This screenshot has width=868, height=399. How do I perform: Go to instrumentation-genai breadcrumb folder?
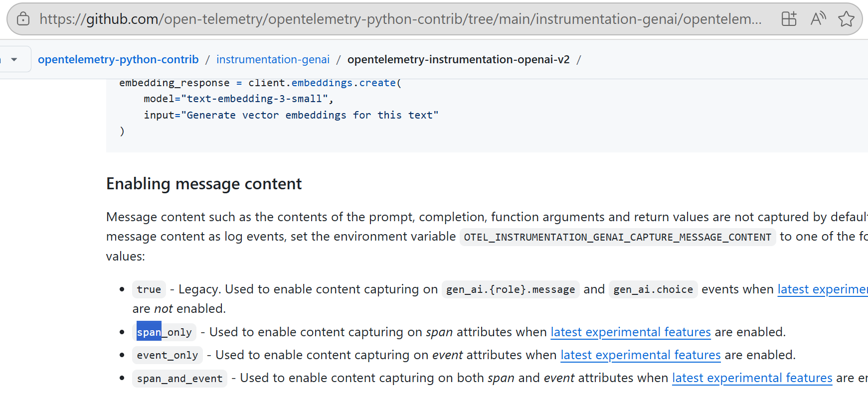point(273,59)
